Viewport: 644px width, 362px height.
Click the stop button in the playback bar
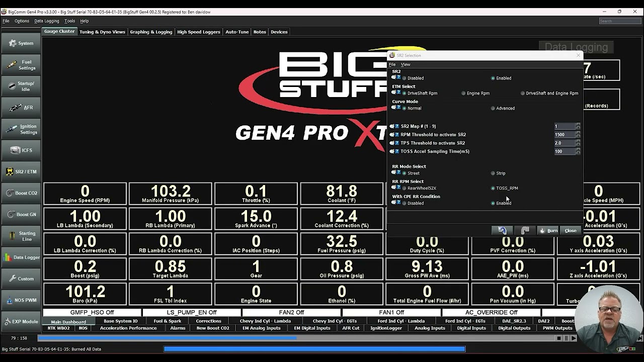pos(559,338)
